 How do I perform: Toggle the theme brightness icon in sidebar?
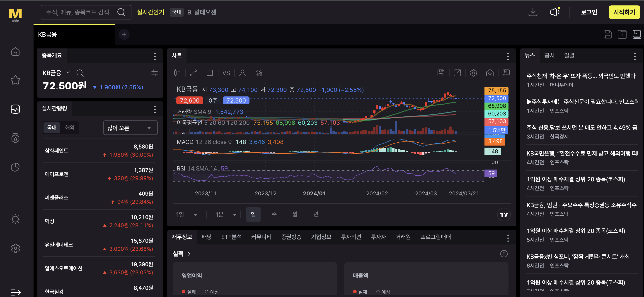(15, 219)
